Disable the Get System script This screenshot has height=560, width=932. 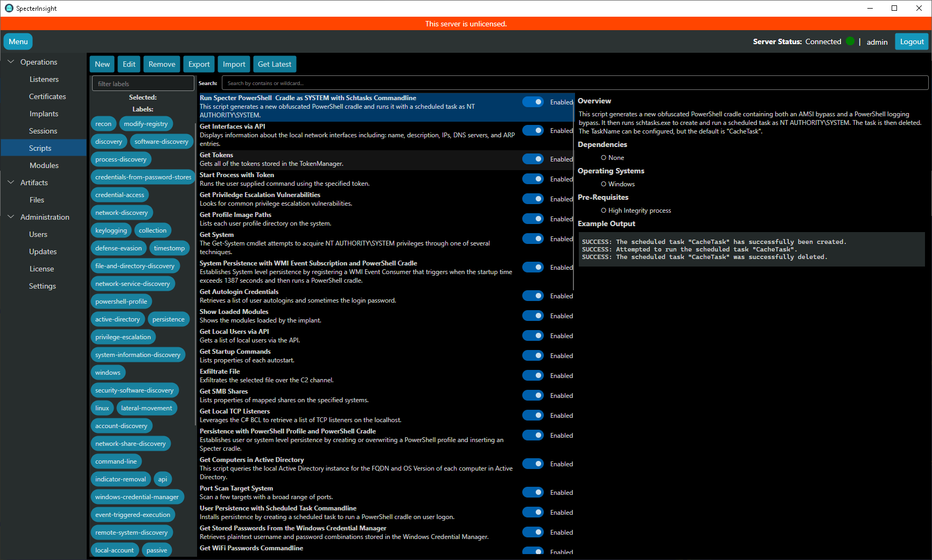coord(533,239)
